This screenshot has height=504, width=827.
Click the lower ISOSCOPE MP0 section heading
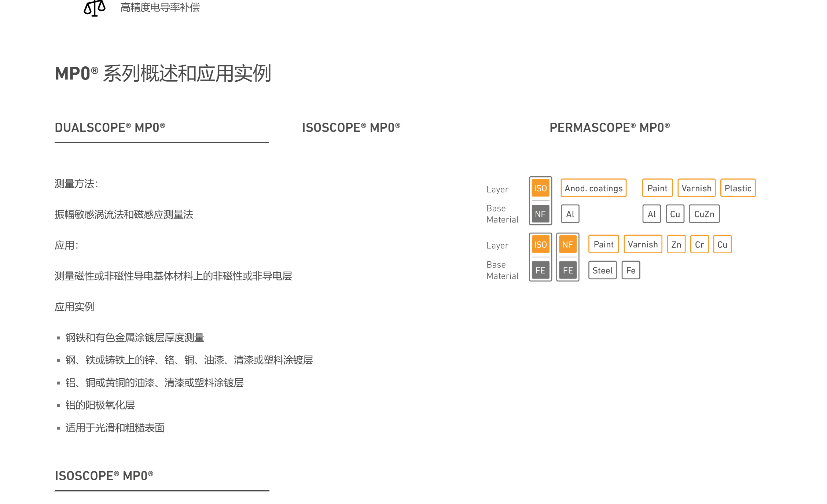click(x=104, y=476)
